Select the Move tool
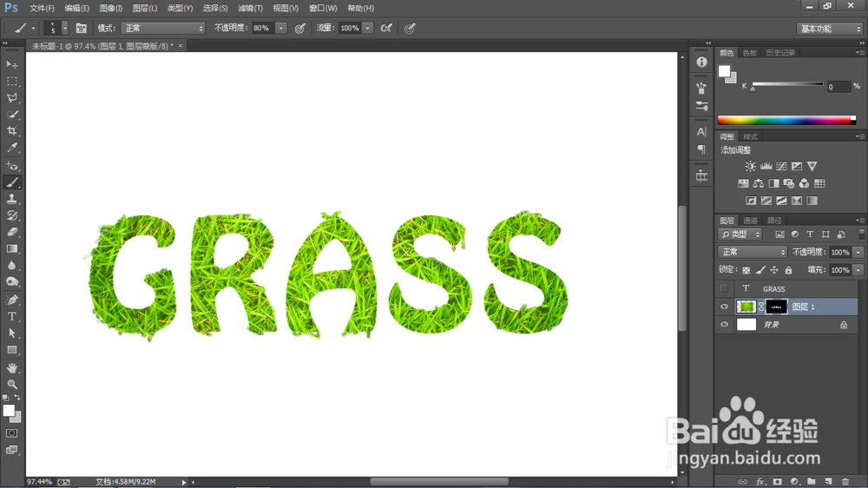 pos(11,64)
